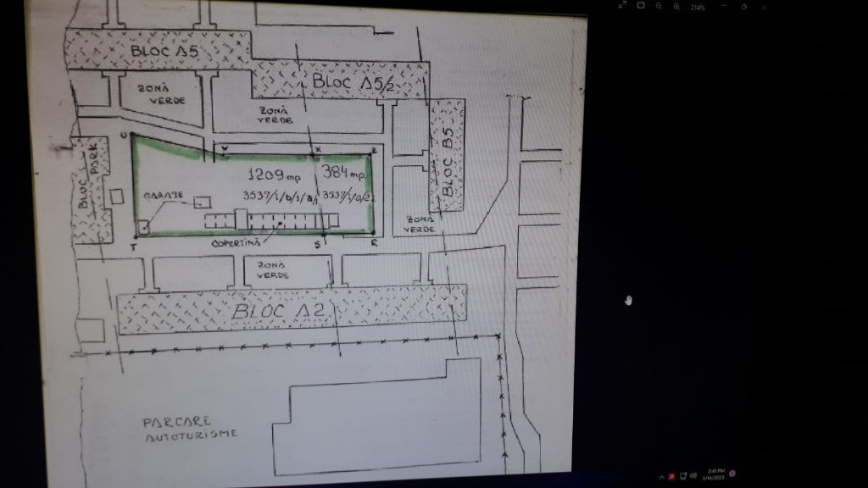Image resolution: width=868 pixels, height=488 pixels.
Task: Restore down the photo viewer window
Action: pyautogui.click(x=743, y=6)
